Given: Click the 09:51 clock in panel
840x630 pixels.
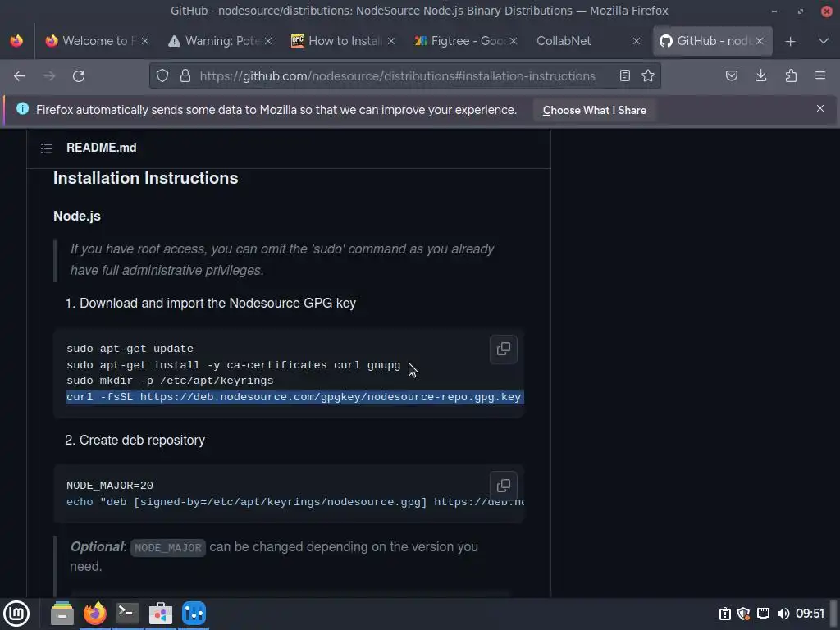Looking at the screenshot, I should click(810, 614).
